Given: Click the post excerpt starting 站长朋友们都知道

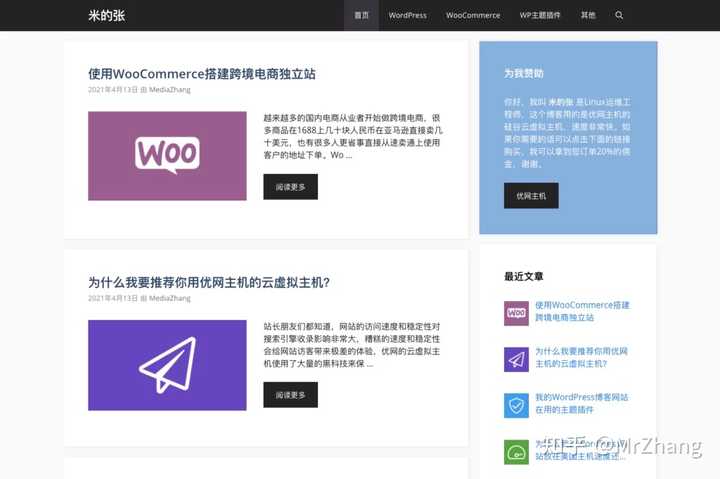Looking at the screenshot, I should [352, 345].
